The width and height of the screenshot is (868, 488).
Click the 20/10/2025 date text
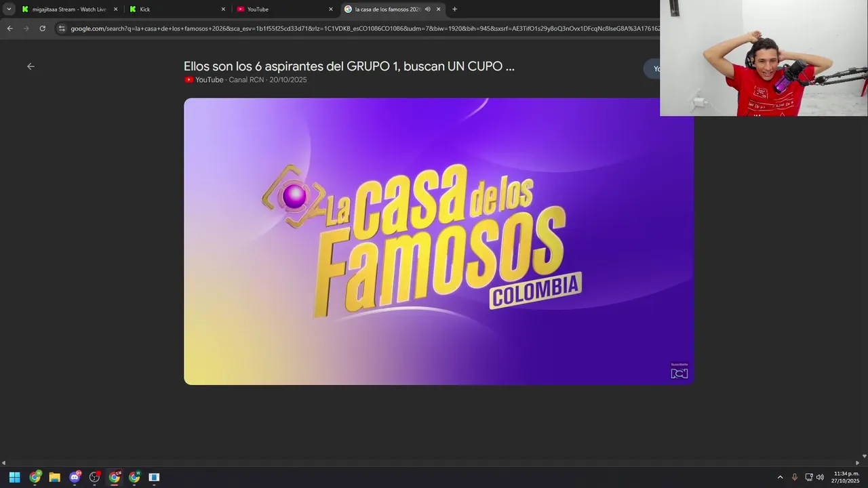[288, 80]
